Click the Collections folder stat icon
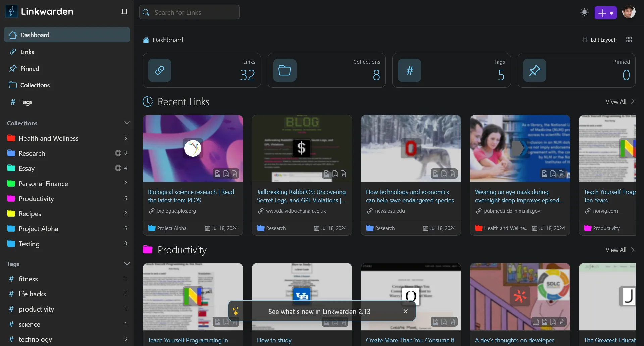 284,70
